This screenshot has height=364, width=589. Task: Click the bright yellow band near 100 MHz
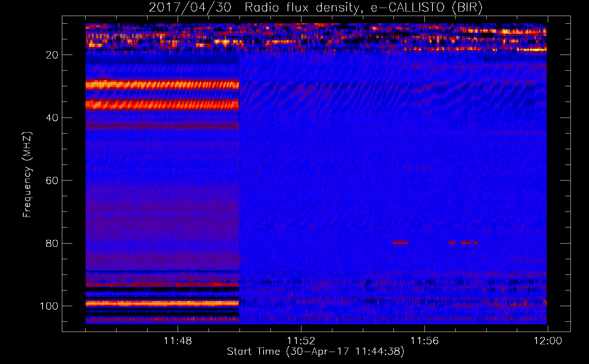162,303
